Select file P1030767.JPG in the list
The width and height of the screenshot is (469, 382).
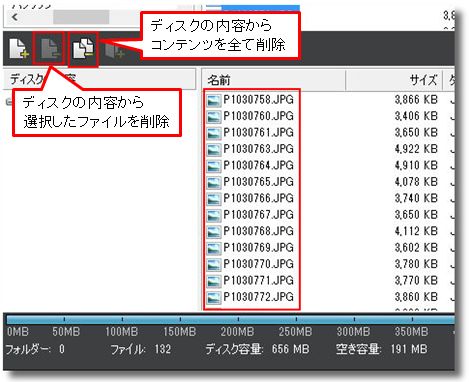point(258,214)
